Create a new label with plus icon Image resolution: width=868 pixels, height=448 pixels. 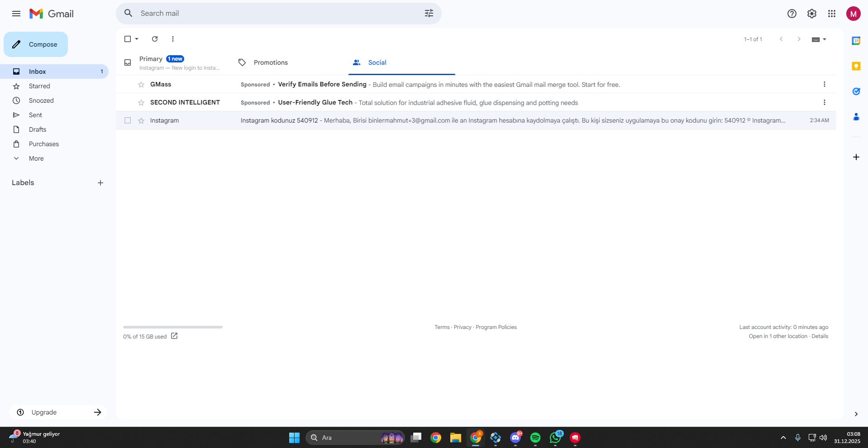tap(100, 183)
